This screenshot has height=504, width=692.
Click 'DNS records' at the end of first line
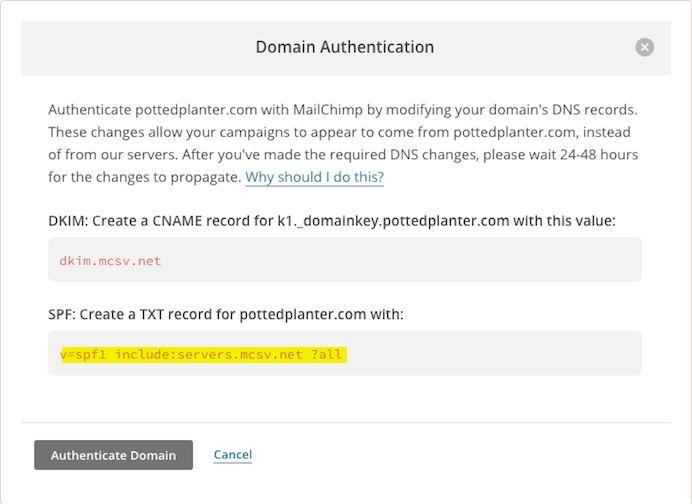click(594, 109)
